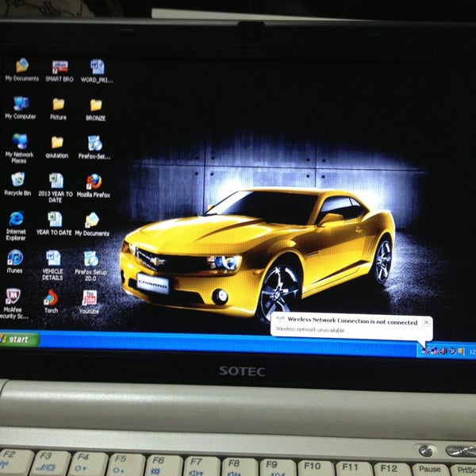
Task: Open the McAfee Security shortcut
Action: (x=13, y=297)
